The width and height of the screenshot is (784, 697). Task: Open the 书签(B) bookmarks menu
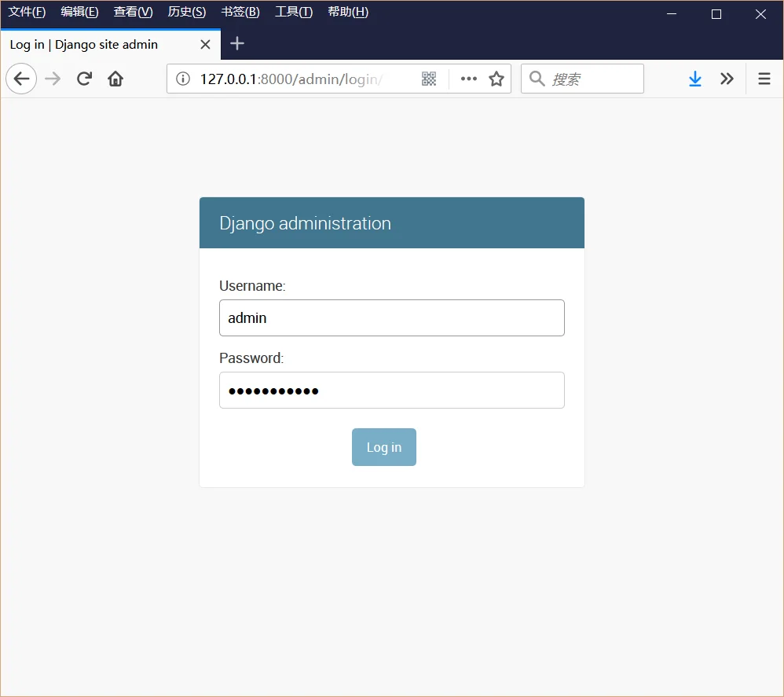pos(240,12)
